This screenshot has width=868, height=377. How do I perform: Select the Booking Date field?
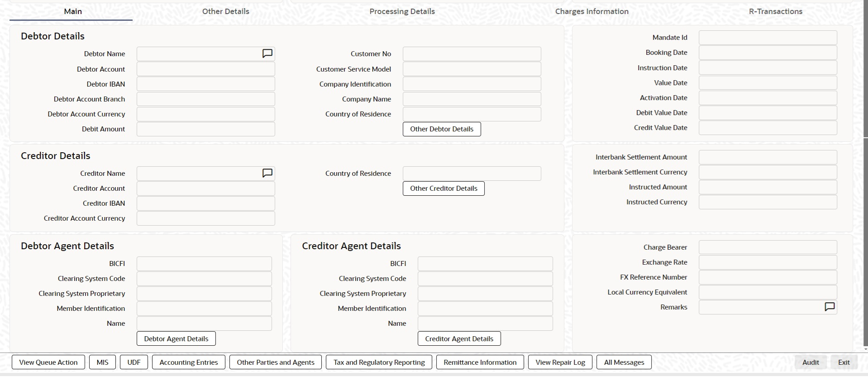pos(768,53)
